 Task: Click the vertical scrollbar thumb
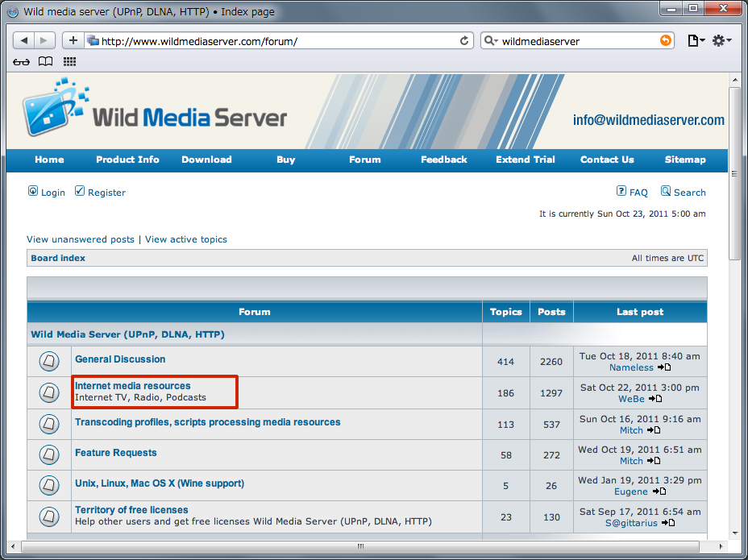734,173
